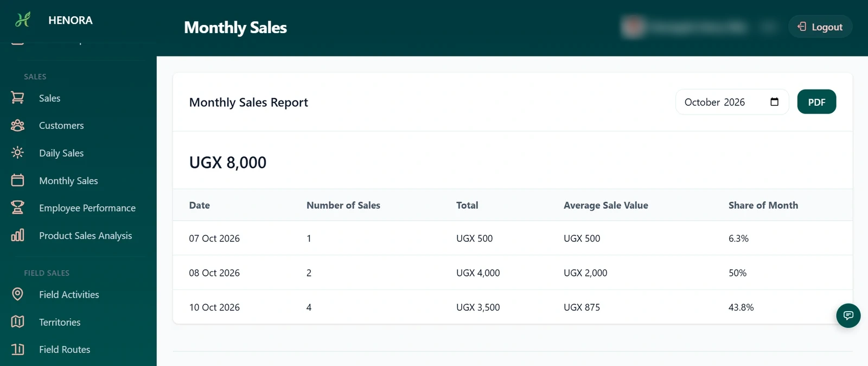
Task: Select the 07 Oct 2026 date cell
Action: (x=214, y=238)
